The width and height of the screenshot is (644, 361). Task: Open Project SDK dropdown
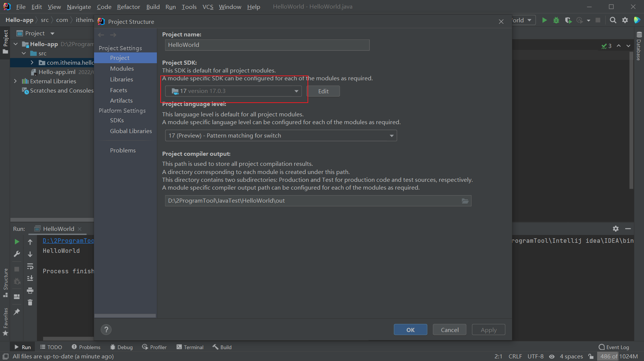233,91
